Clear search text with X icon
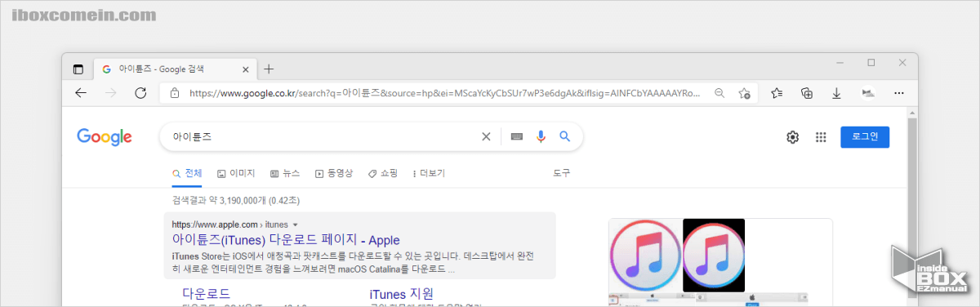This screenshot has height=307, width=980. (x=486, y=137)
